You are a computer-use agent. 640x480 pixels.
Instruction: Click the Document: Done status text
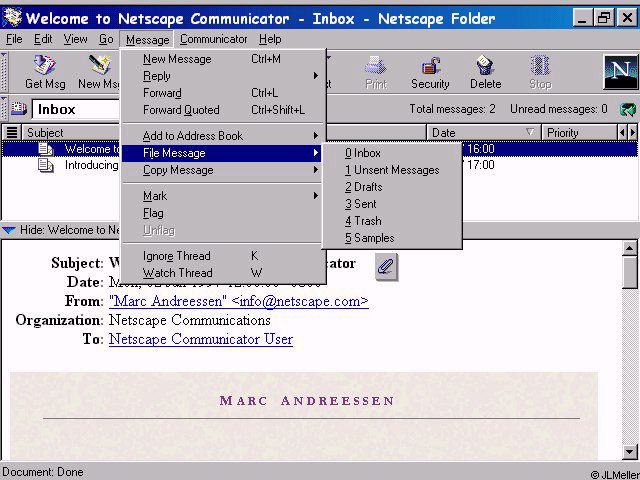(43, 472)
